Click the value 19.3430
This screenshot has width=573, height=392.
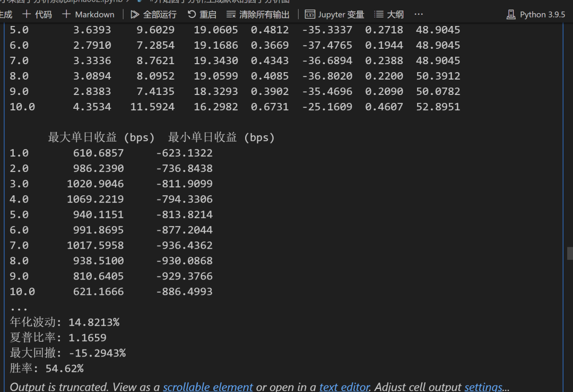215,60
